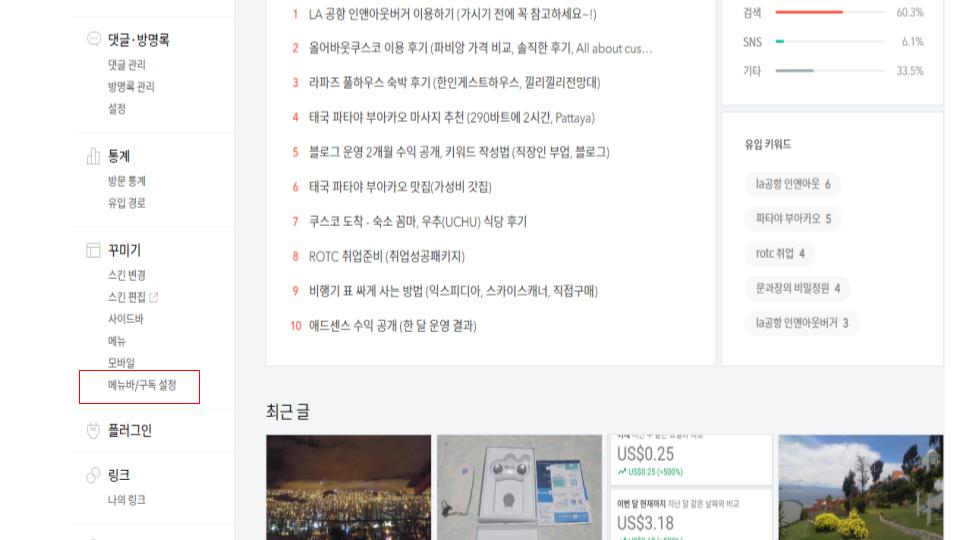Open 댓글 관리 menu item
Screen dimensions: 960x540
(x=127, y=65)
